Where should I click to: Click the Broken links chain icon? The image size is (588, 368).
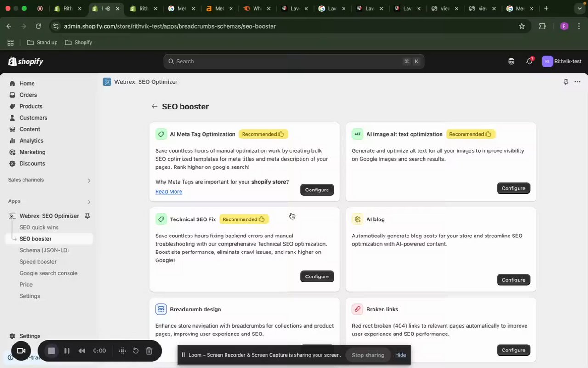(357, 309)
